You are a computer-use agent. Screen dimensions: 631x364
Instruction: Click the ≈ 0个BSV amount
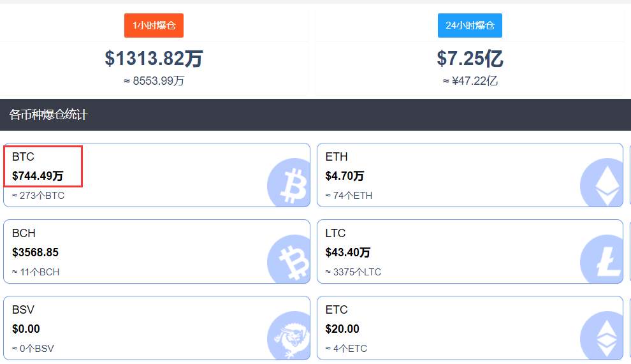point(33,349)
